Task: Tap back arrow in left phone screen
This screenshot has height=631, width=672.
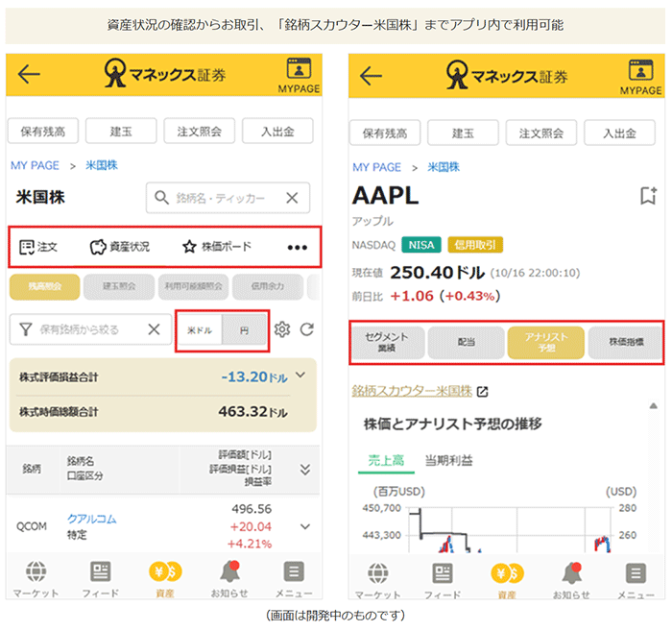Action: [29, 74]
